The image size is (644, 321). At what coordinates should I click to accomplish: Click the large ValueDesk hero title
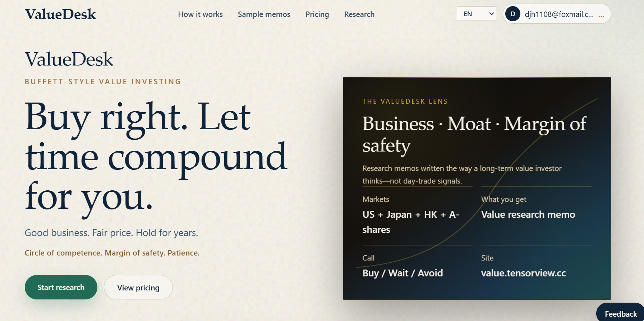(69, 59)
